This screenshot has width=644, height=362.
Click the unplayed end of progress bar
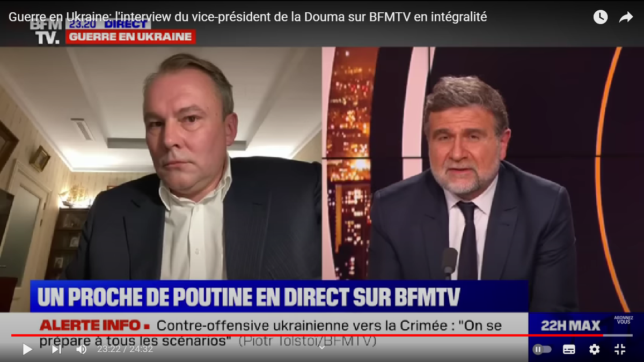tap(617, 335)
